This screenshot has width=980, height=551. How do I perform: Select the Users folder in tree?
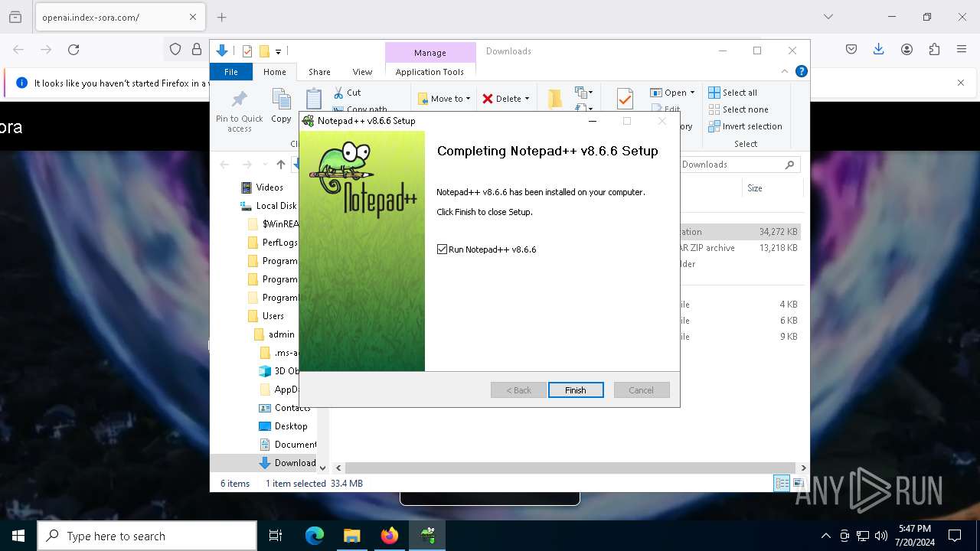pos(265,316)
